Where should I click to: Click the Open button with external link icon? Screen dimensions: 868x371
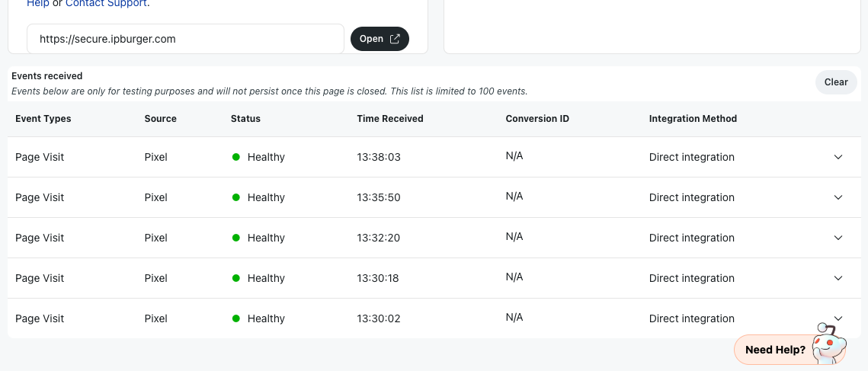pyautogui.click(x=380, y=39)
